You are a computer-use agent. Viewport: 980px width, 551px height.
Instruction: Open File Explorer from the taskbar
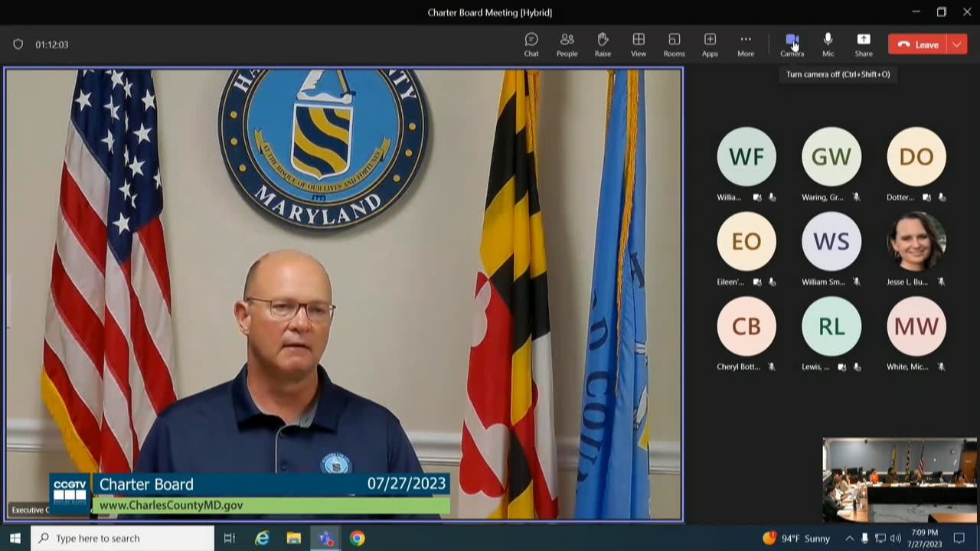pos(294,538)
